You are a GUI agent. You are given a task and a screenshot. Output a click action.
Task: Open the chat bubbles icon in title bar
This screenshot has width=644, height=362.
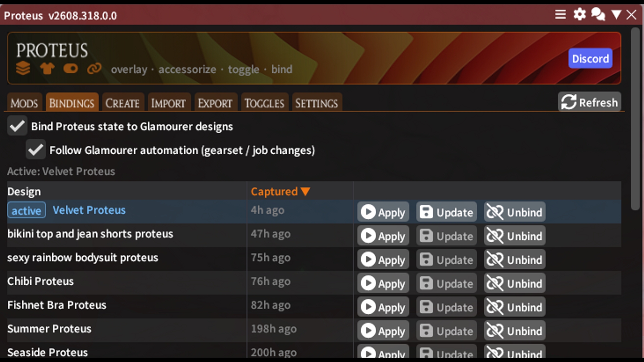click(x=598, y=14)
